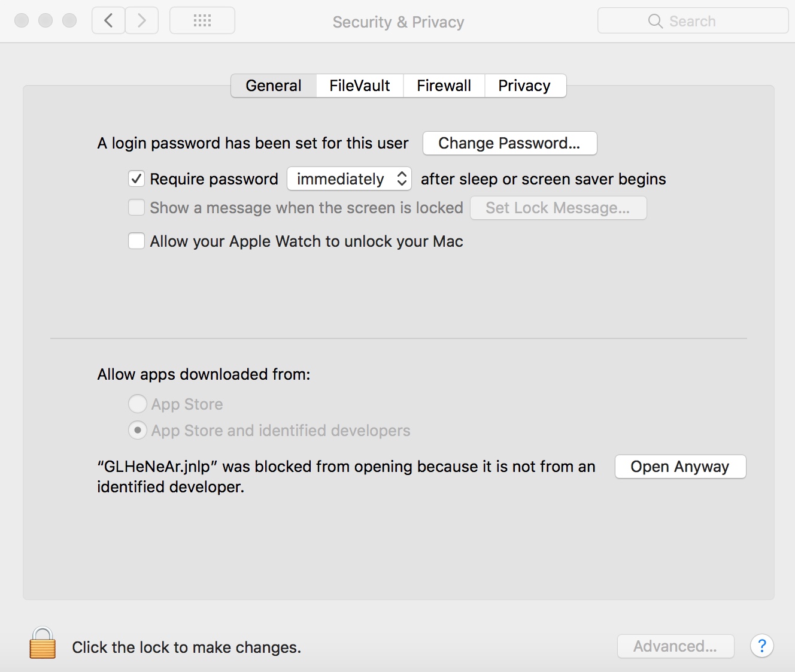
Task: Switch to the Firewall tab
Action: pyautogui.click(x=444, y=86)
